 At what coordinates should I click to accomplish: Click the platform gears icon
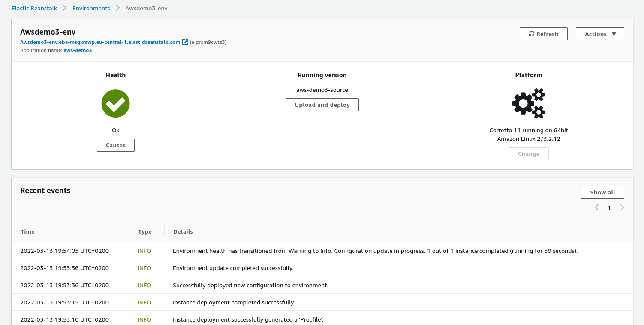[529, 103]
